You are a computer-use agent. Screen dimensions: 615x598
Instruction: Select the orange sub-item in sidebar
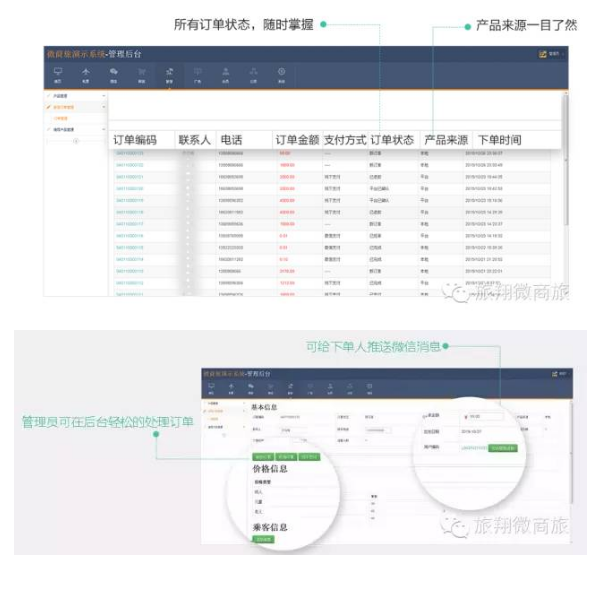click(x=62, y=118)
